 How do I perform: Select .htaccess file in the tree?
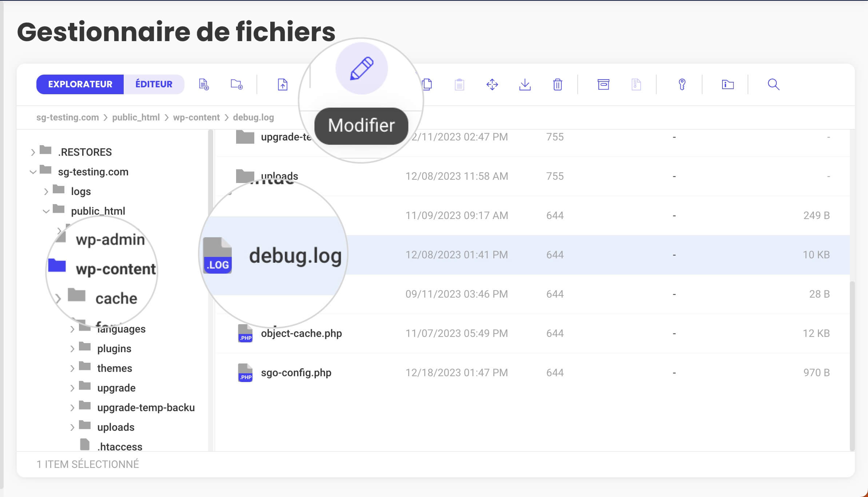coord(120,447)
